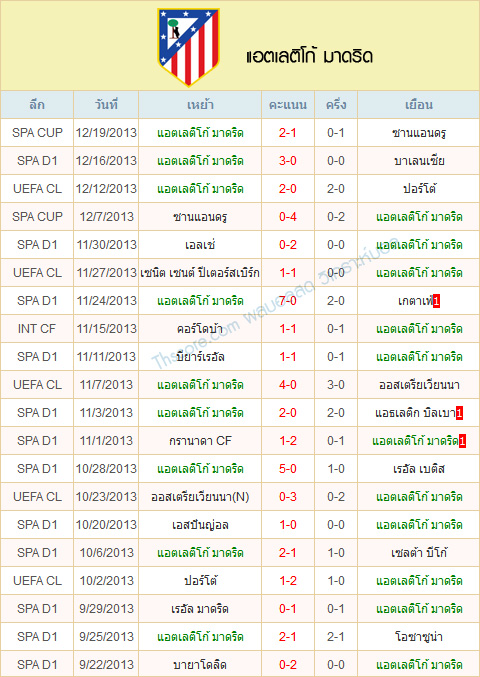
Task: Open the away team บาเลนเซีย
Action: pos(419,161)
